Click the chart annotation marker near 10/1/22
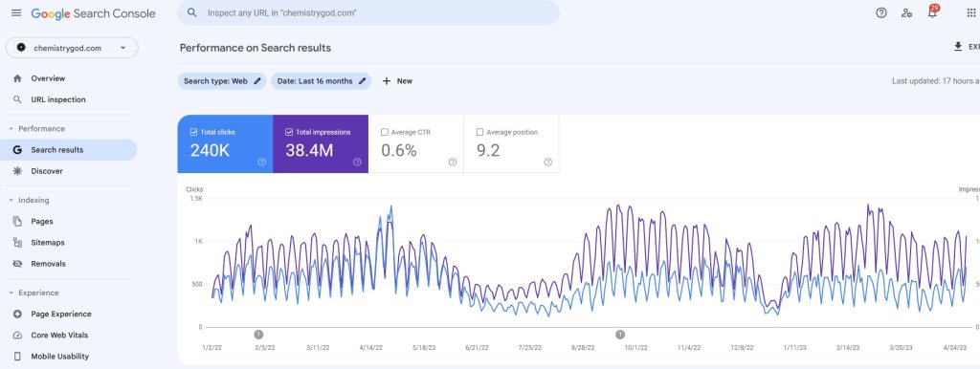The width and height of the screenshot is (980, 369). tap(620, 335)
